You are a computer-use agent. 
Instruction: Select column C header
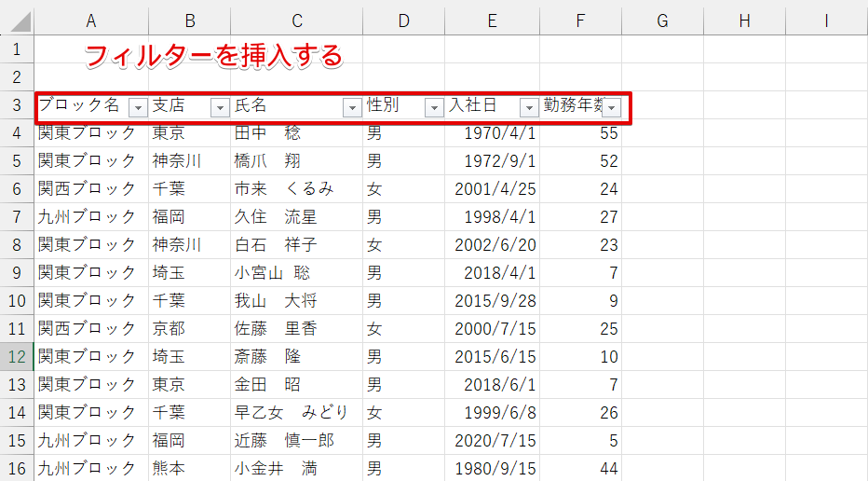(297, 21)
